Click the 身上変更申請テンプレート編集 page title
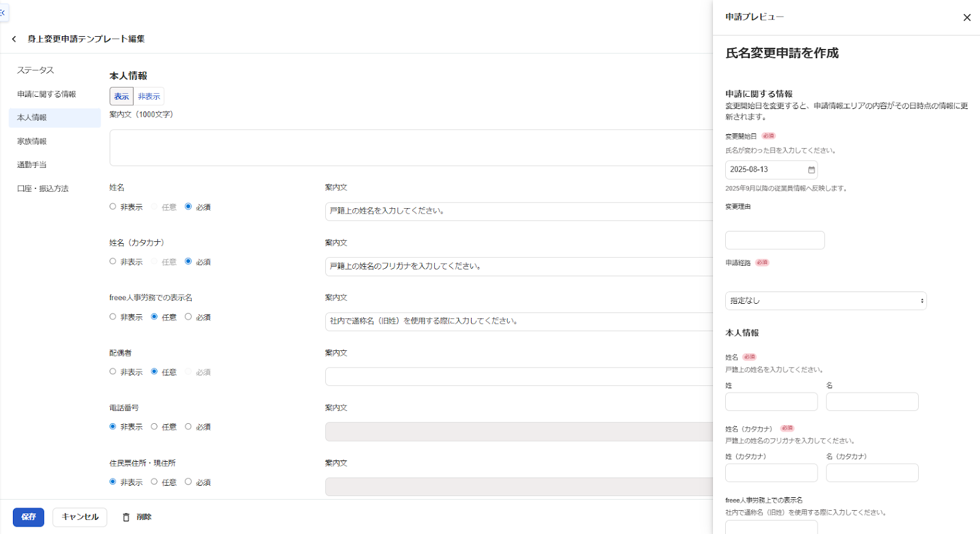Viewport: 980px width, 534px height. pos(86,39)
